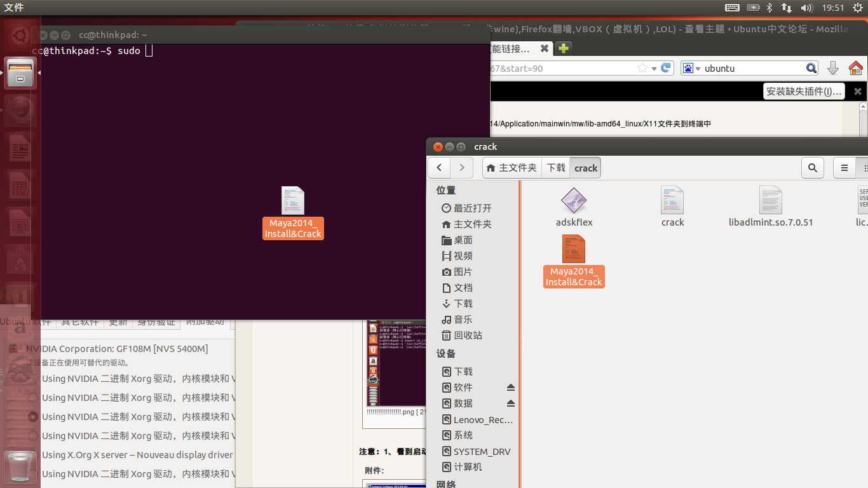Viewport: 868px width, 488px height.
Task: Go to 主文件夹 in the path bar
Action: pos(512,168)
